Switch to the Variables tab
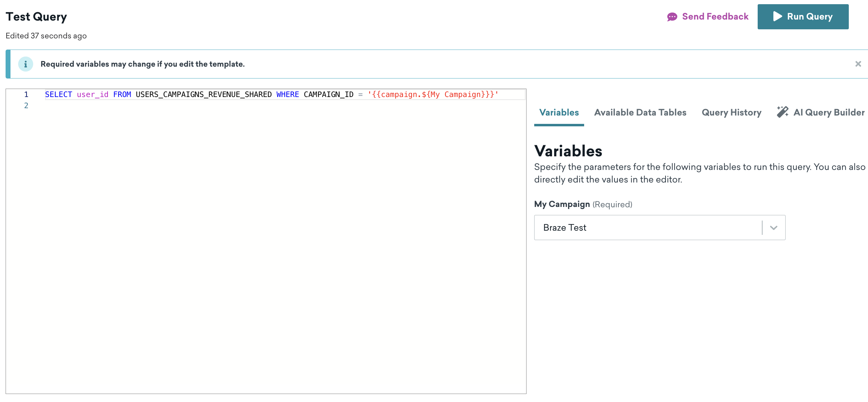The width and height of the screenshot is (868, 402). (559, 112)
